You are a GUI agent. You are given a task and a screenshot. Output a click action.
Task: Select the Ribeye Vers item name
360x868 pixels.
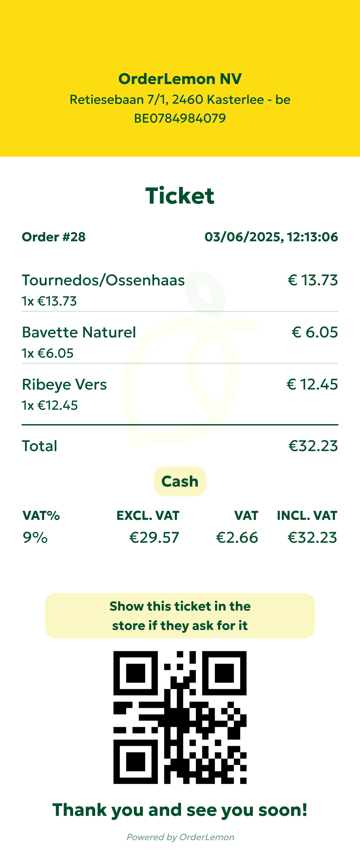64,385
